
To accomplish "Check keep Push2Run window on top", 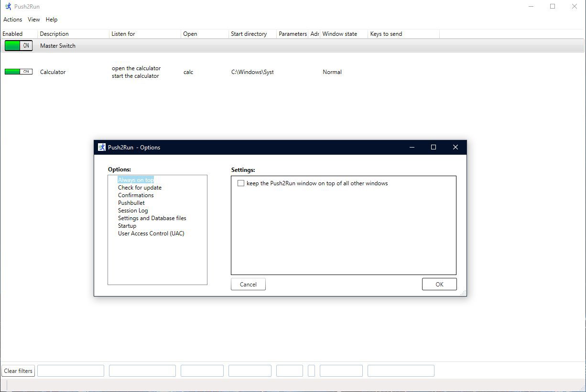I will click(x=241, y=183).
